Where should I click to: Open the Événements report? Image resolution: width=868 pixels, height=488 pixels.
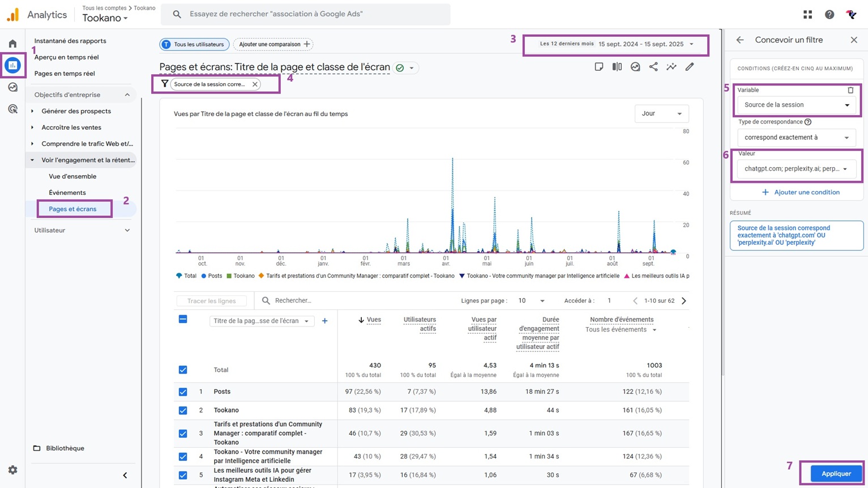pyautogui.click(x=67, y=193)
